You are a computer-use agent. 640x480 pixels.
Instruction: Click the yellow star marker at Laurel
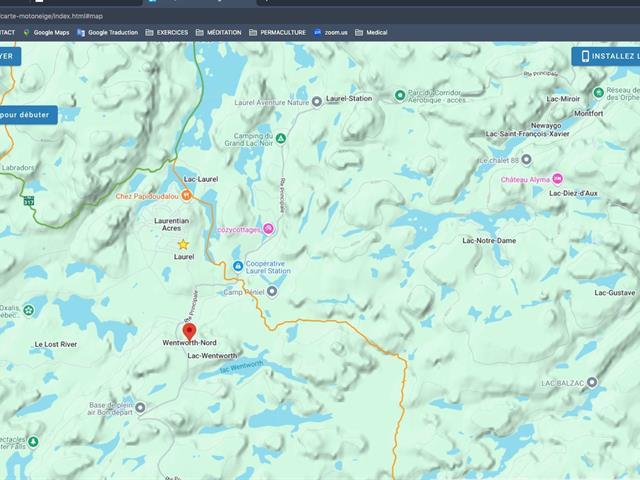(183, 244)
